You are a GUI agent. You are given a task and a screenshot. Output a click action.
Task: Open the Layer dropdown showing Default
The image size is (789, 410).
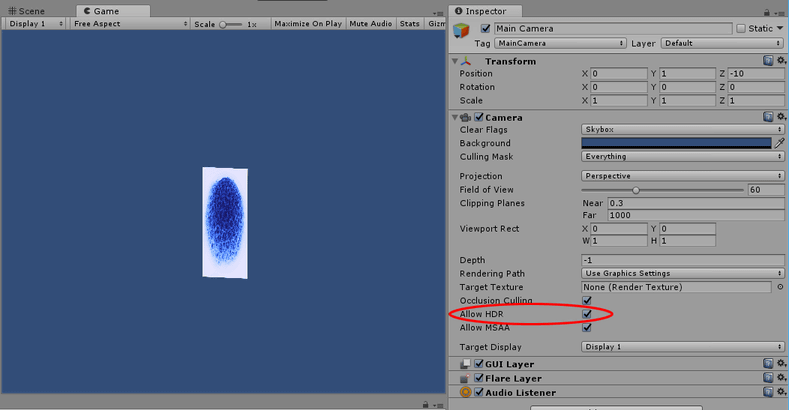pos(723,43)
